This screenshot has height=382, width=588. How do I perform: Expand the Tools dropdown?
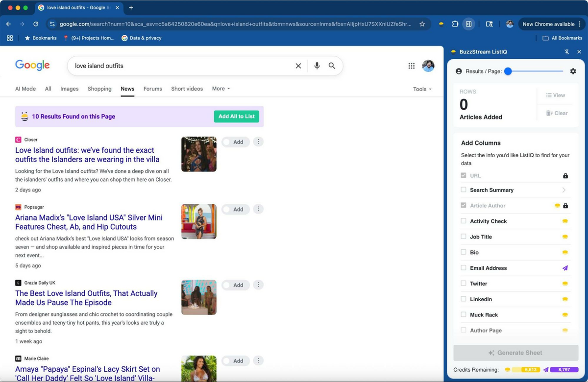[x=422, y=89]
